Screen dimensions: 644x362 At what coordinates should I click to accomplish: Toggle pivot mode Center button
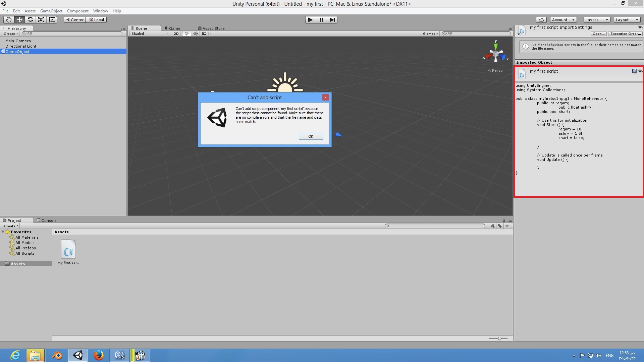pyautogui.click(x=74, y=20)
